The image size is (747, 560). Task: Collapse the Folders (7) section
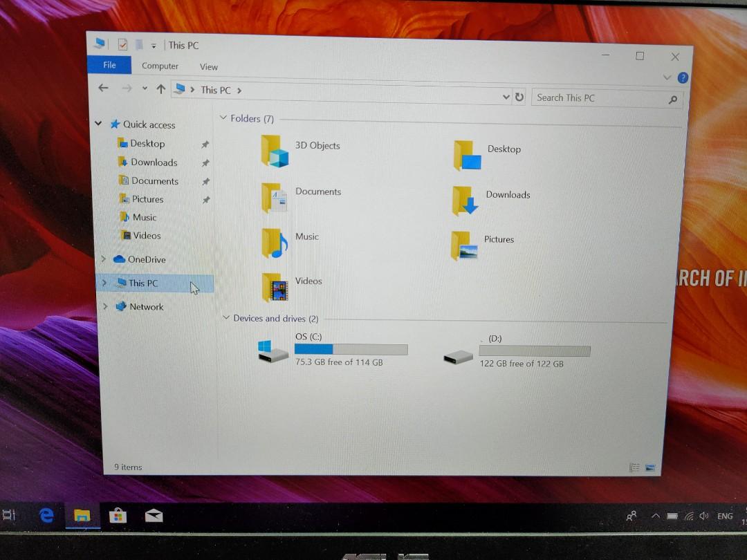(x=222, y=118)
